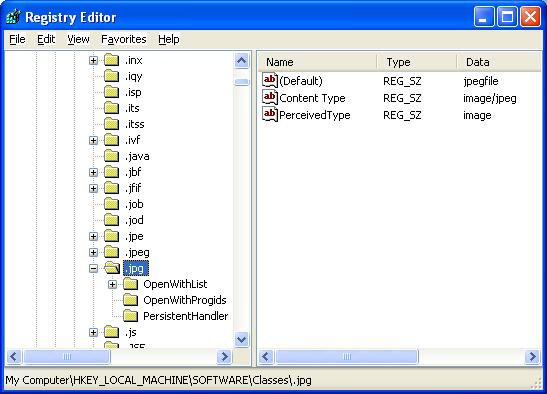Click the tree pane scroll-left arrow
Image resolution: width=547 pixels, height=394 pixels.
pyautogui.click(x=14, y=356)
